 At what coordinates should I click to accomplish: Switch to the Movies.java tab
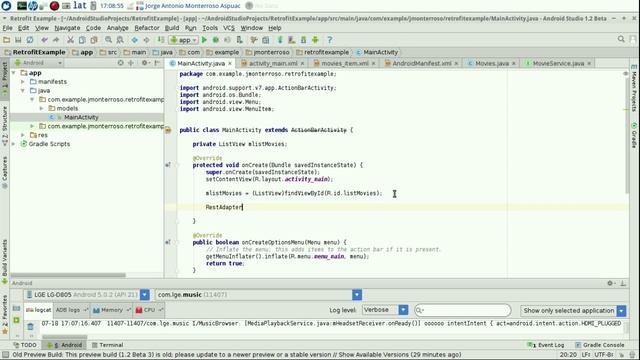491,63
